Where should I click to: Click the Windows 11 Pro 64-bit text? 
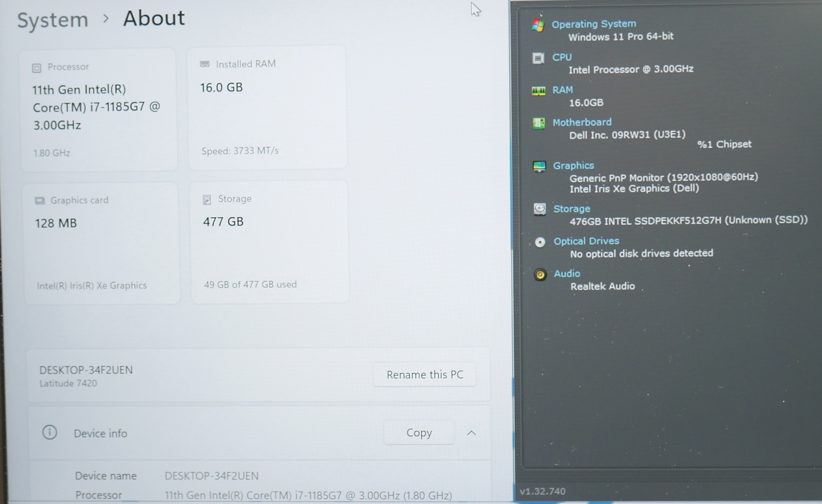[621, 36]
